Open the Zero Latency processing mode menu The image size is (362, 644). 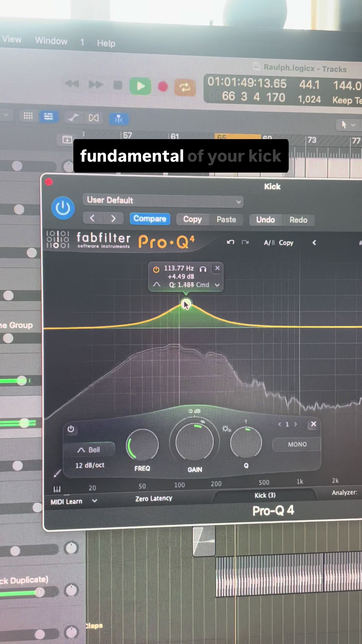[154, 498]
